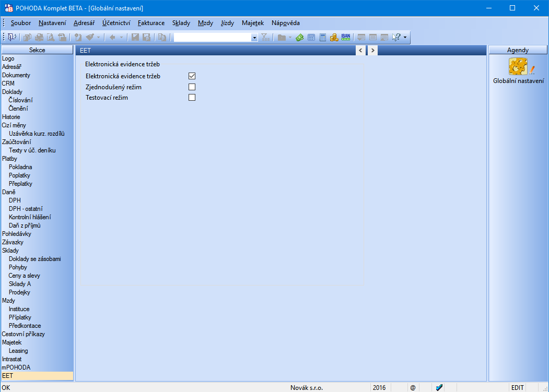Select Uzávěrka kurz. rozdílů section

point(37,134)
